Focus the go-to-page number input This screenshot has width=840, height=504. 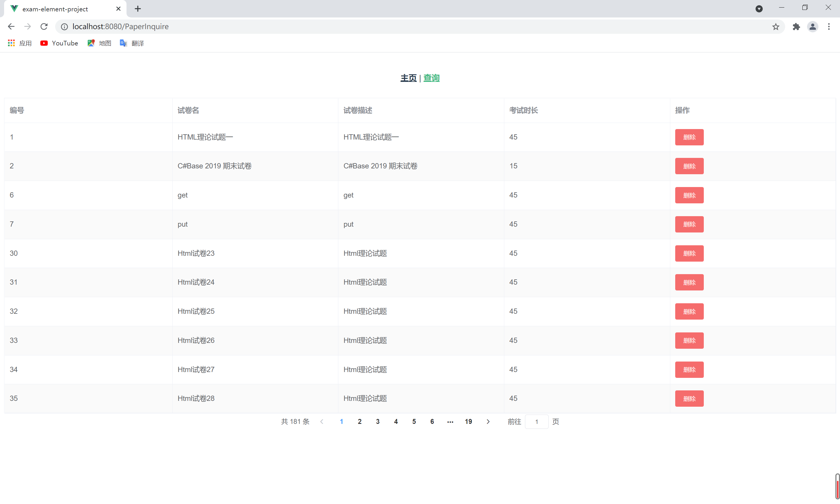click(x=536, y=422)
